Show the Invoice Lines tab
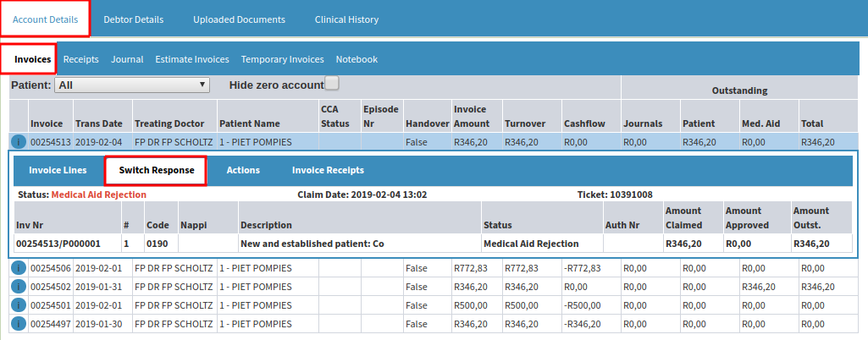The image size is (868, 340). pyautogui.click(x=58, y=170)
